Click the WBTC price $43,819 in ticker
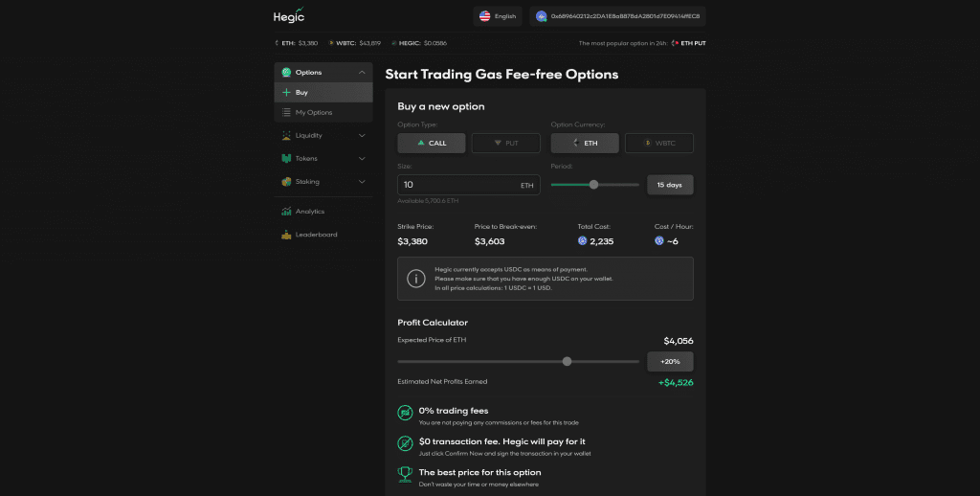Viewport: 980px width, 496px height. click(370, 43)
